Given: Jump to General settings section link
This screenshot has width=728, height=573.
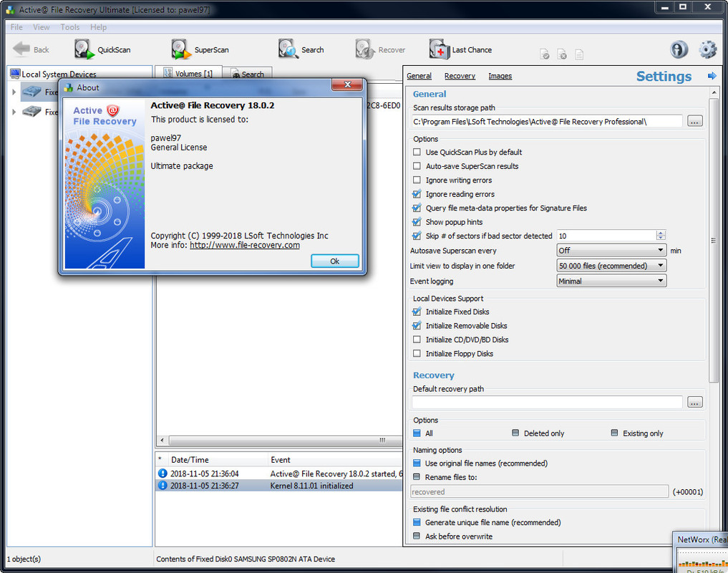Looking at the screenshot, I should 419,76.
